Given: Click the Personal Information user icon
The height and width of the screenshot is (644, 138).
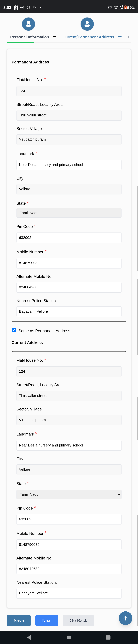Looking at the screenshot, I should [x=28, y=24].
